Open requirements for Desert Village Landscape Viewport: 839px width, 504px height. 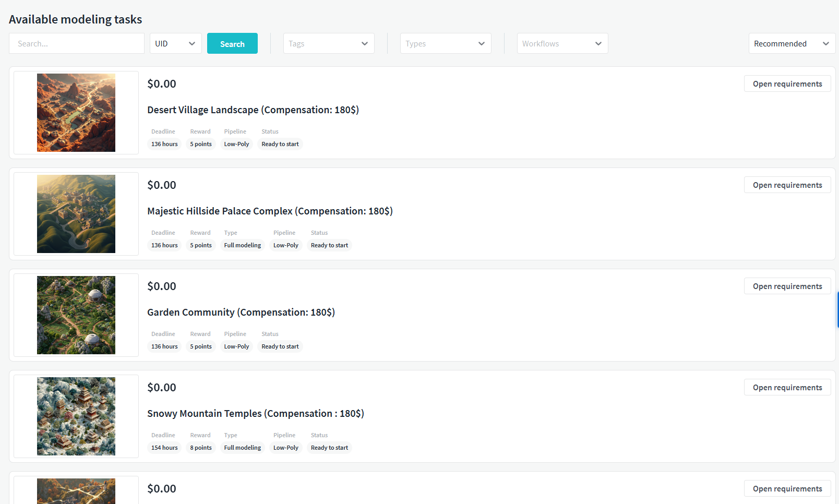coord(787,84)
